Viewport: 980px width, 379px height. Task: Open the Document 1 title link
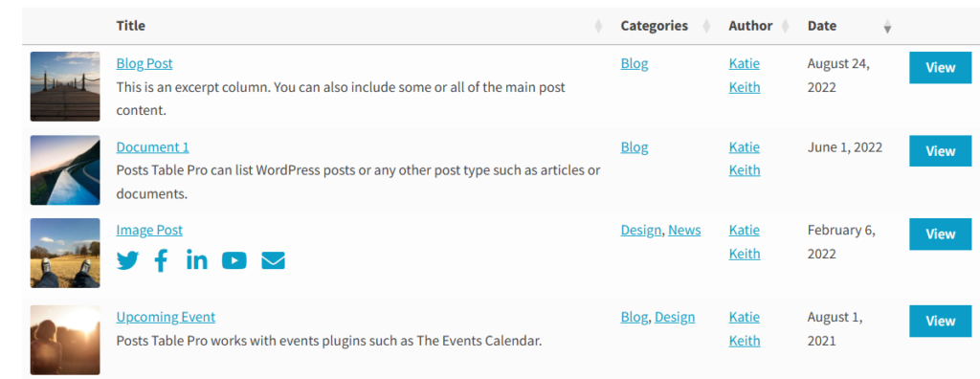[152, 147]
